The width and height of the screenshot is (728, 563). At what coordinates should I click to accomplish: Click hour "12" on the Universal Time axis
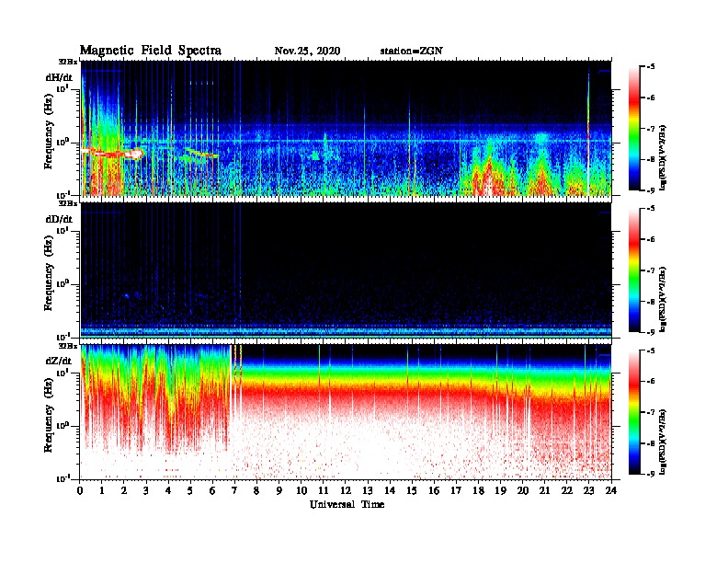(346, 491)
